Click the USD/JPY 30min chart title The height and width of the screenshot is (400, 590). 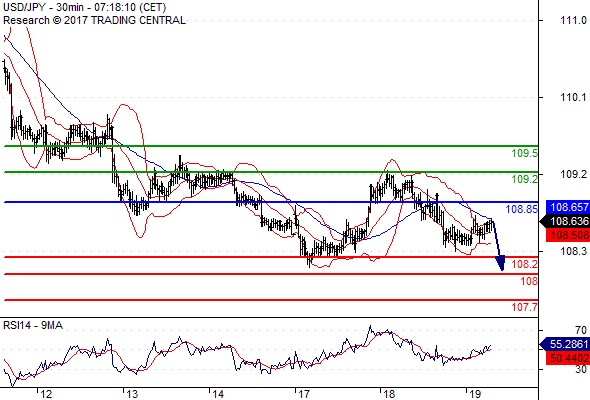point(85,7)
